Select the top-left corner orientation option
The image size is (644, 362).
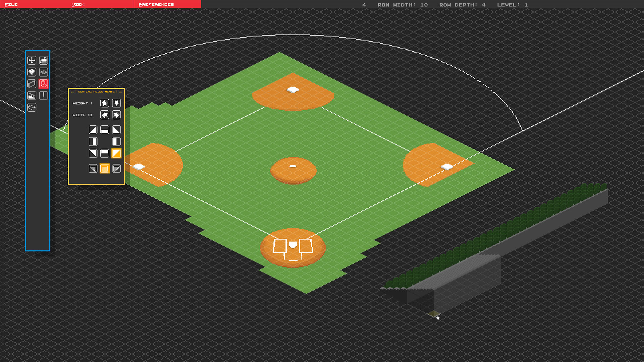coord(93,130)
